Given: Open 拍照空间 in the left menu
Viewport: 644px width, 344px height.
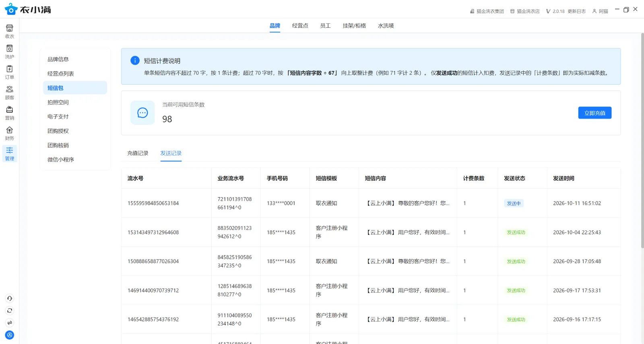Looking at the screenshot, I should coord(75,102).
